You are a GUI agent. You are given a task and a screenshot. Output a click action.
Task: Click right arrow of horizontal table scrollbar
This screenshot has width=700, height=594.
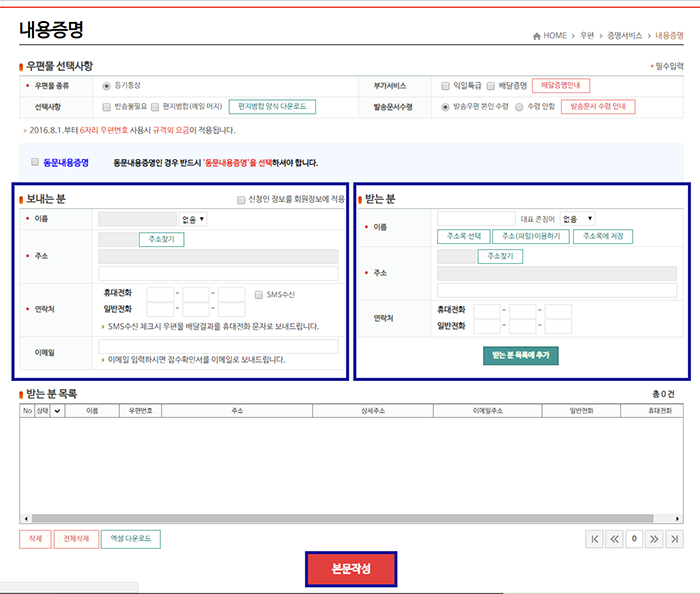click(678, 519)
